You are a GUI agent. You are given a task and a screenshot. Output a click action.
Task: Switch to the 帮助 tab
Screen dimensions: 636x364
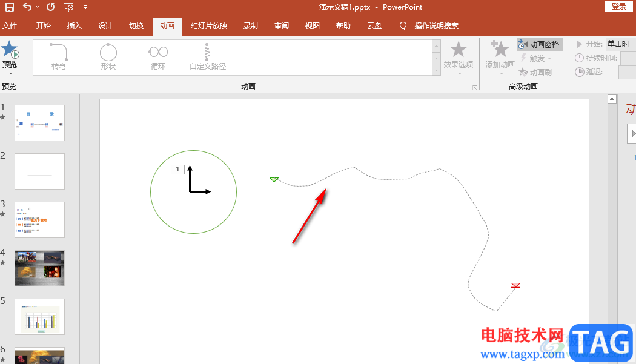pyautogui.click(x=343, y=26)
